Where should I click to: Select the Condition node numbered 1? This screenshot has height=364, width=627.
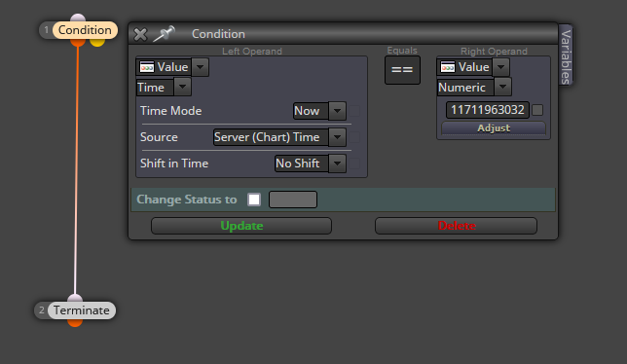pos(85,30)
